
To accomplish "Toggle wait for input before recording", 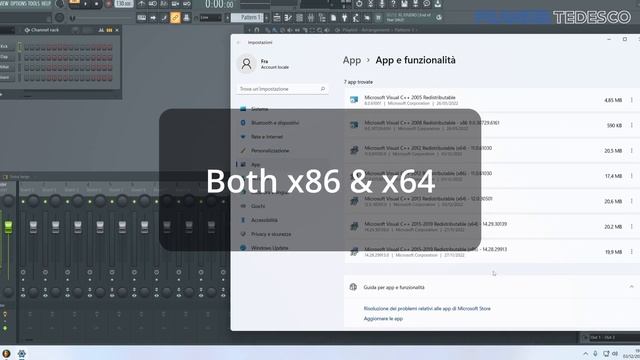I will [x=152, y=4].
